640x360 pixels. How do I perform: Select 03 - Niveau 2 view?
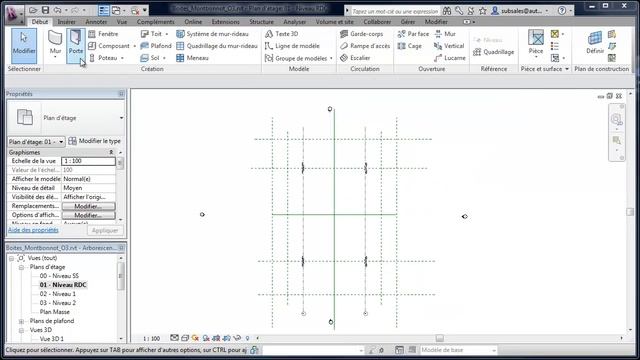click(58, 303)
